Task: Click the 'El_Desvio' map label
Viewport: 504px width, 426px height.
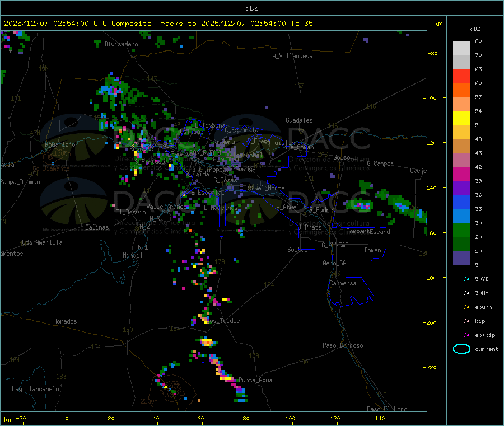Action: 130,212
